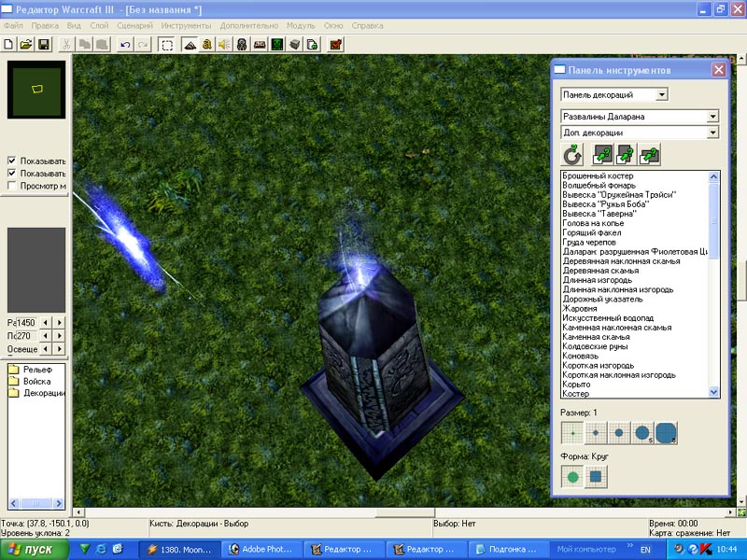The width and height of the screenshot is (747, 560).
Task: Decrease the 1450 value with left arrow
Action: 45,322
